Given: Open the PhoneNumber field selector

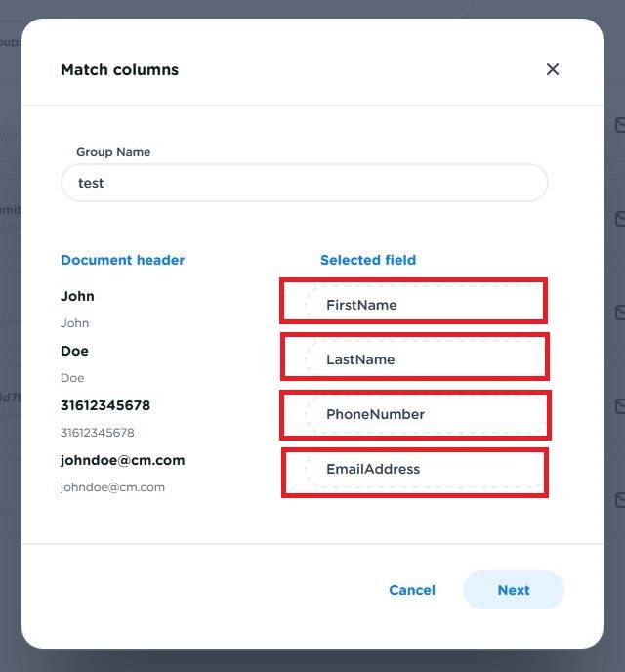Looking at the screenshot, I should [424, 414].
